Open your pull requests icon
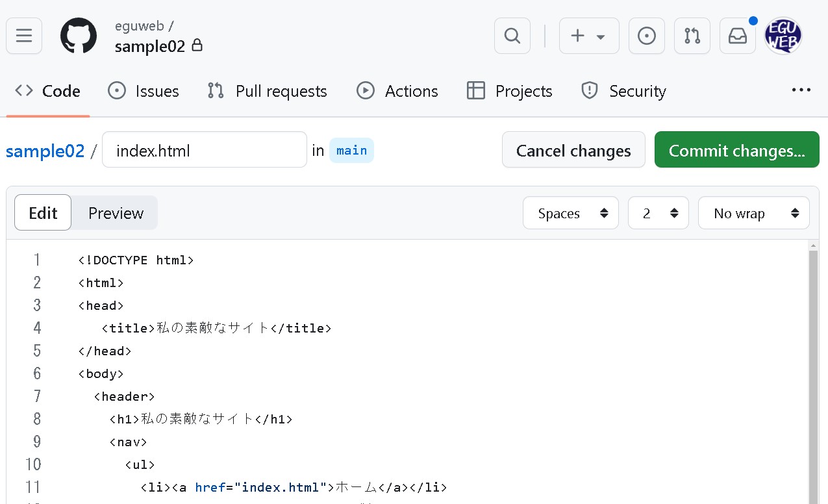Screen dimensions: 828x504 [x=692, y=36]
